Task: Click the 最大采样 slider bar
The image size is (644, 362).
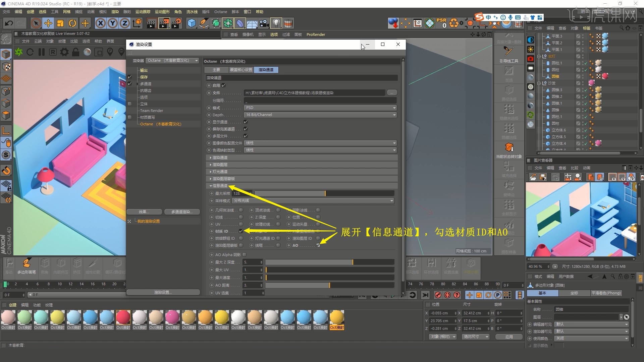Action: point(324,193)
